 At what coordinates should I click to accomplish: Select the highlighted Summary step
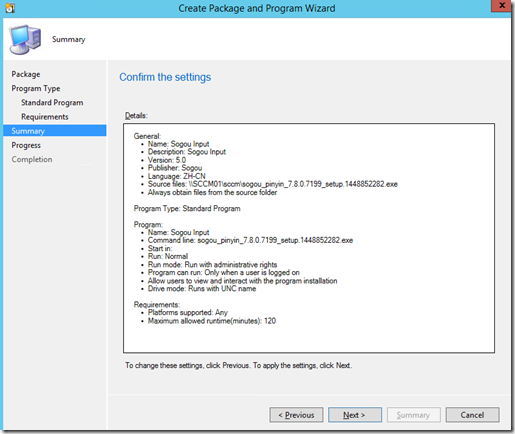coord(55,131)
